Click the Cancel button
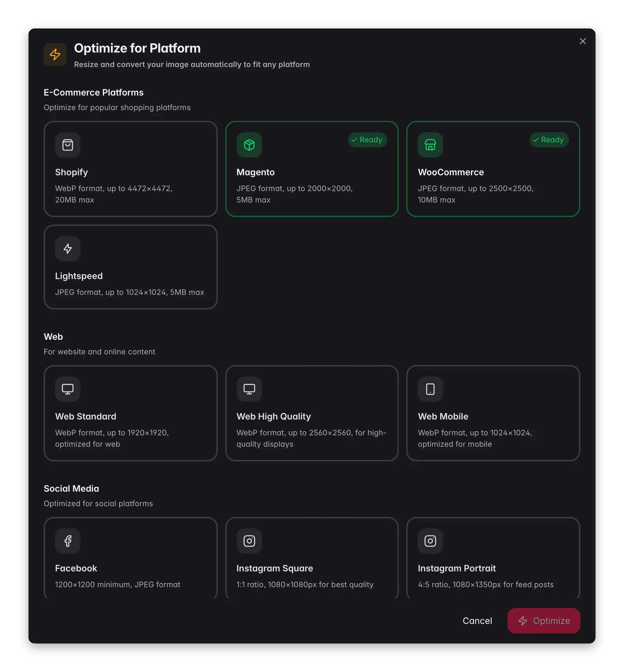The width and height of the screenshot is (624, 672). coord(477,621)
